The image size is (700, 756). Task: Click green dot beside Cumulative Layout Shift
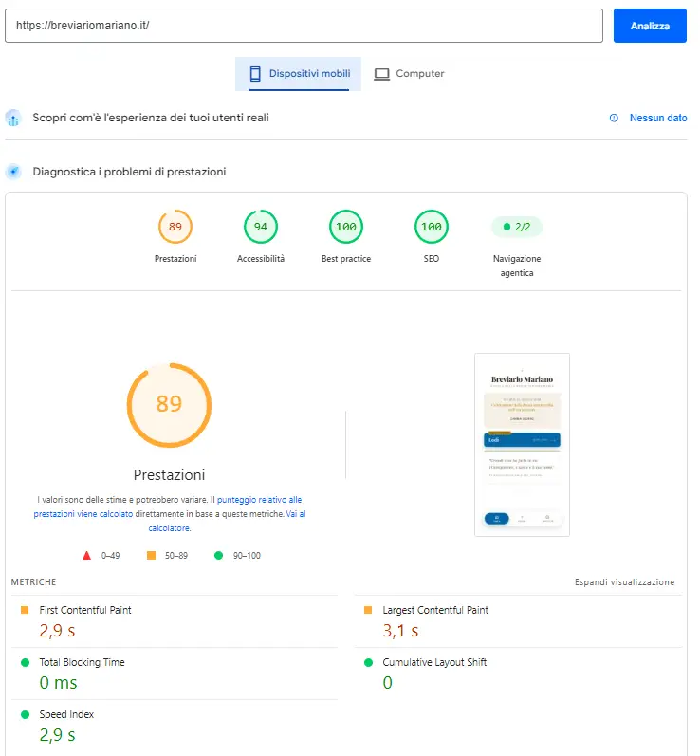368,662
